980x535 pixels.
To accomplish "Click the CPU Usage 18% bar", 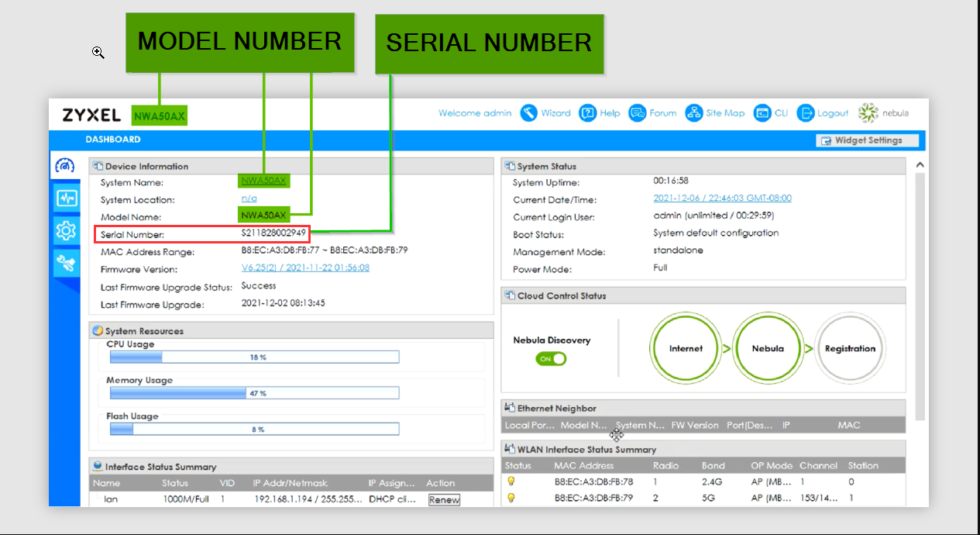I will 254,357.
